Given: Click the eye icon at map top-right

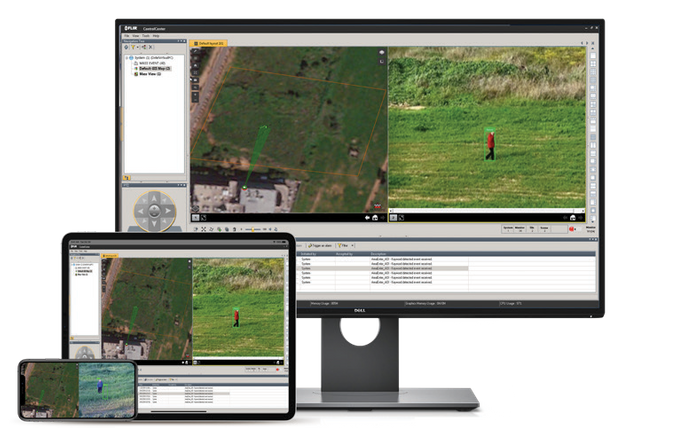Looking at the screenshot, I should click(x=381, y=52).
